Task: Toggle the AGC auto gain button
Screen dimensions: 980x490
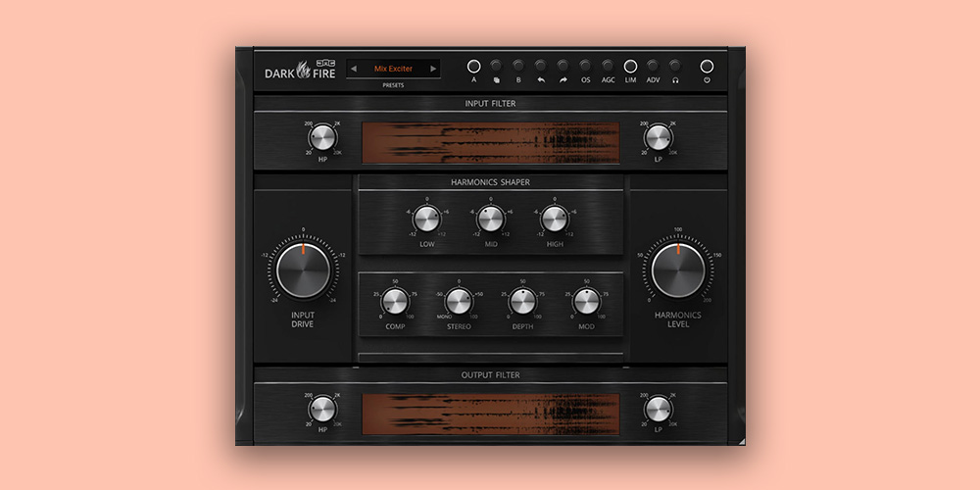Action: pos(609,65)
